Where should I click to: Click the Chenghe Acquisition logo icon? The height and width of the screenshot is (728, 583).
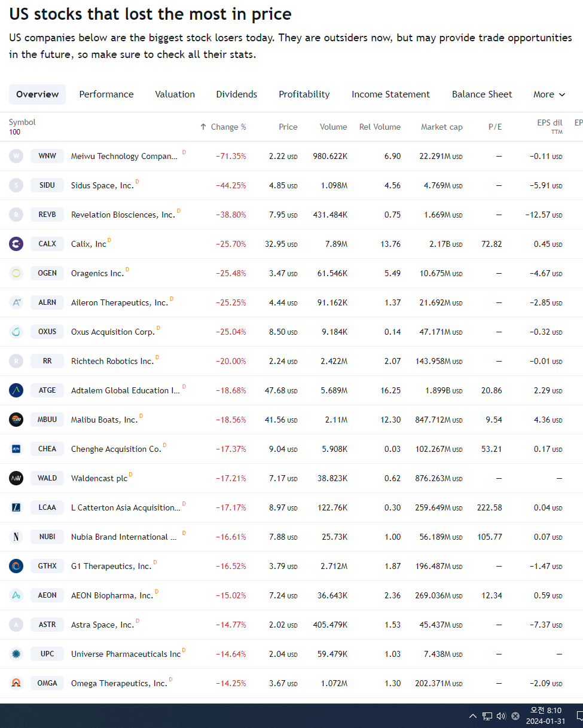coord(16,449)
